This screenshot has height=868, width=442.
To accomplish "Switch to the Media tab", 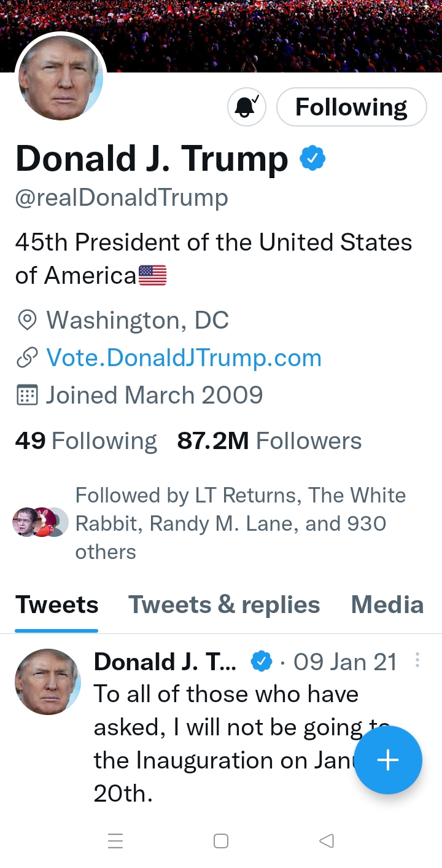I will tap(387, 604).
